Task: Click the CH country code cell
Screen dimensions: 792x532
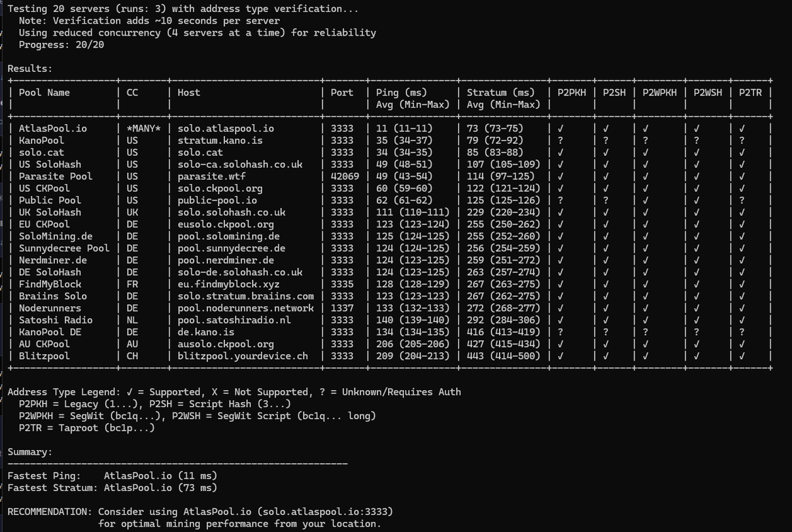Action: point(132,356)
